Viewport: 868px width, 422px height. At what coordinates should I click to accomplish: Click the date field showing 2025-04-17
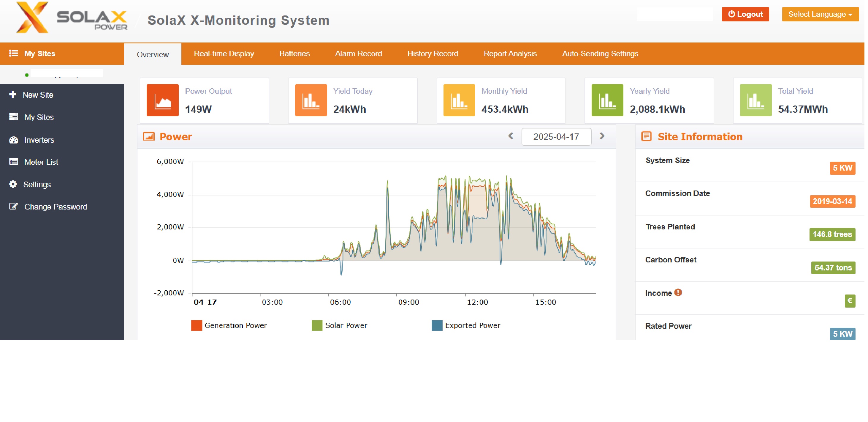click(x=556, y=137)
